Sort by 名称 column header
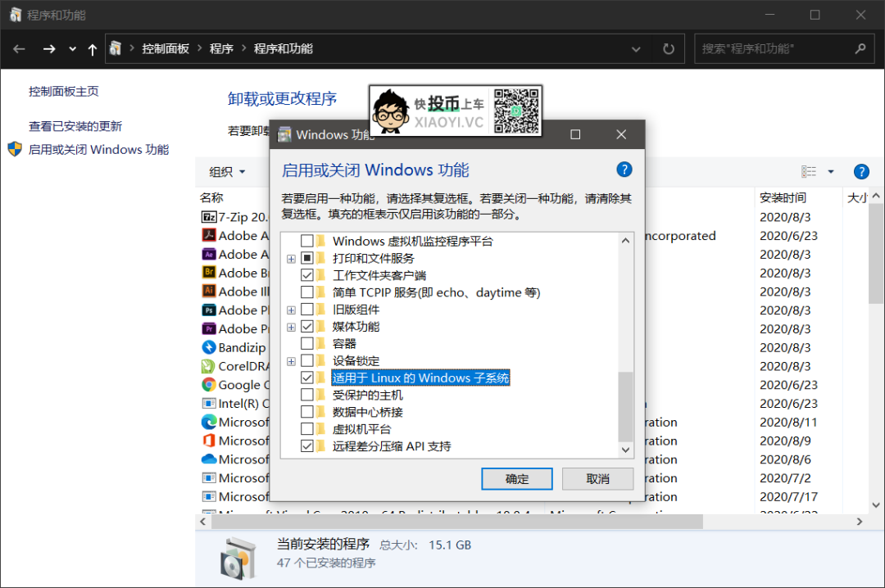Image resolution: width=885 pixels, height=588 pixels. 211,197
